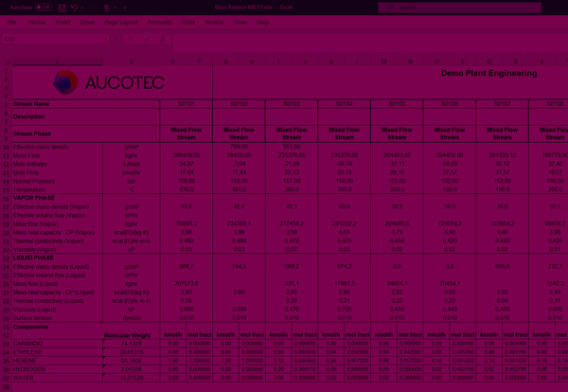Expand the Name Box dropdown arrow
The width and height of the screenshot is (568, 392).
tap(106, 39)
